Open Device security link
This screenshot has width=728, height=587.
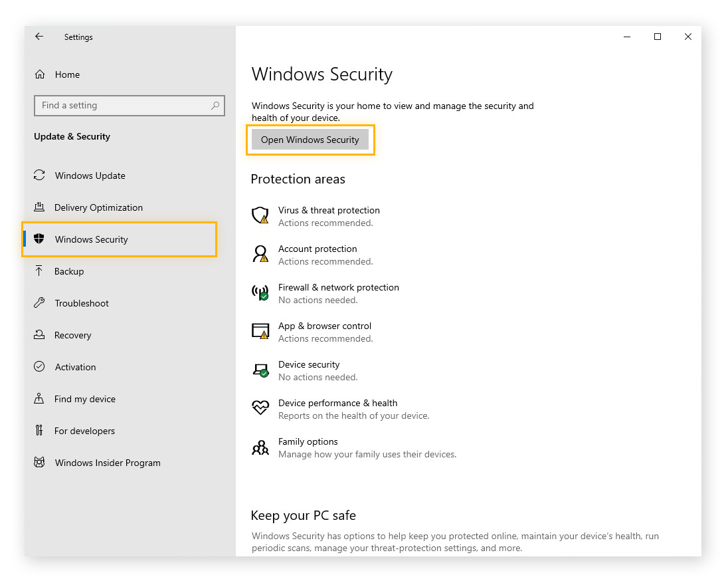click(x=309, y=364)
